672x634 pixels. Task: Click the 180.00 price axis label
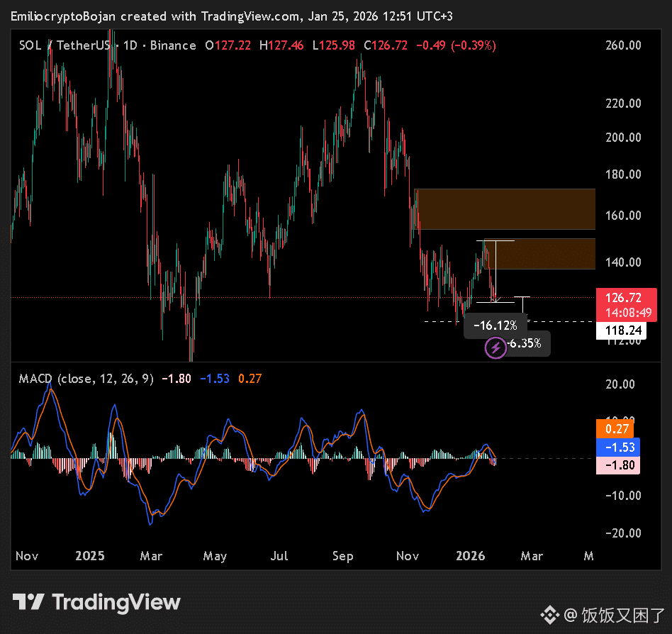[x=623, y=174]
